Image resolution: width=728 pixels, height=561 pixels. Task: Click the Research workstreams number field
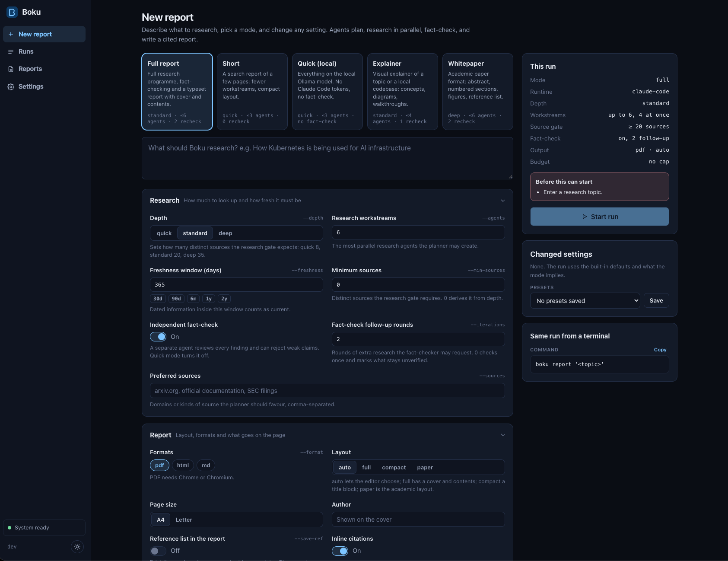[418, 233]
